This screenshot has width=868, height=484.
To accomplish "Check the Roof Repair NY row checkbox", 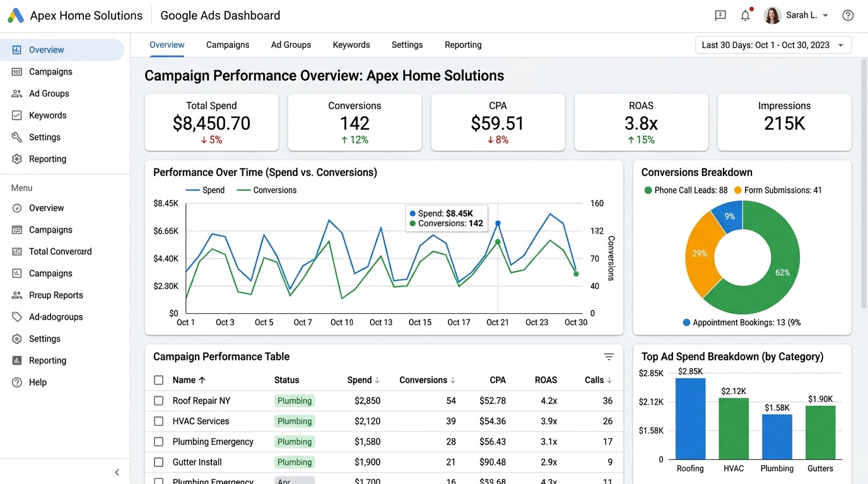I will tap(159, 401).
